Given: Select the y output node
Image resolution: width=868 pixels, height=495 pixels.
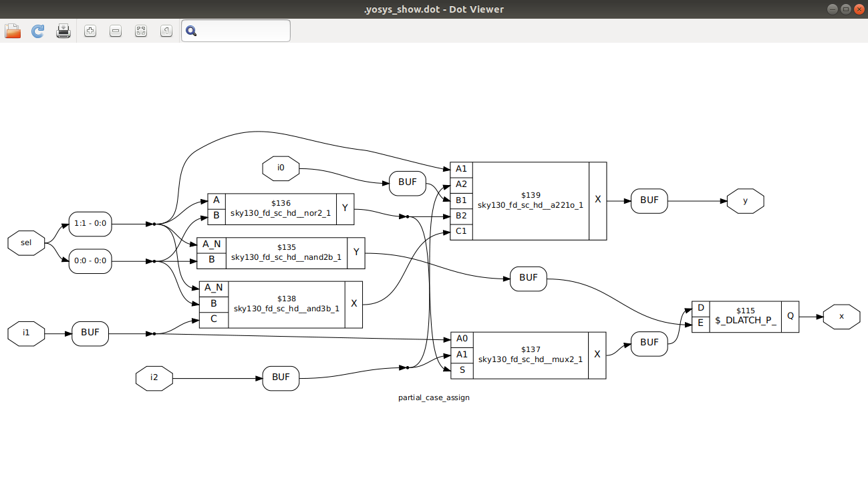Looking at the screenshot, I should click(x=745, y=200).
